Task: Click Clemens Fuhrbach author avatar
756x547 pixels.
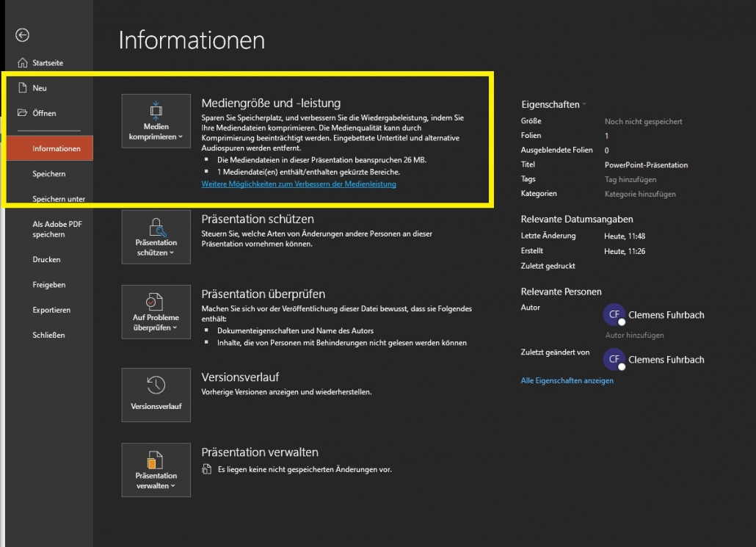Action: [614, 315]
